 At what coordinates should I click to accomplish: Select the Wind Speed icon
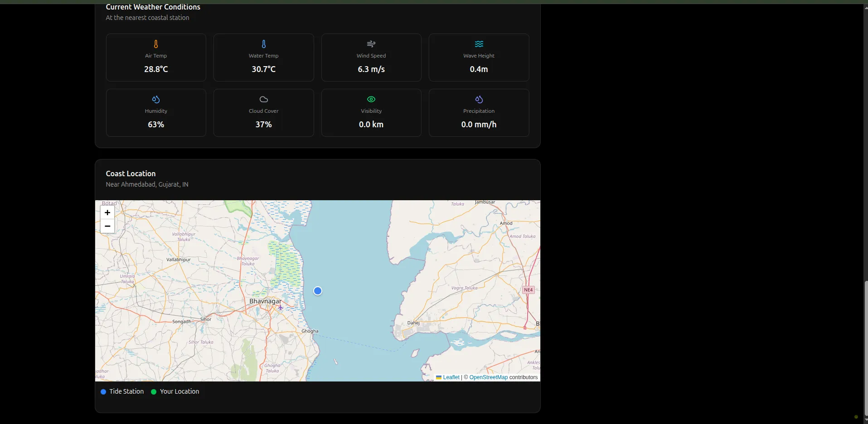371,43
